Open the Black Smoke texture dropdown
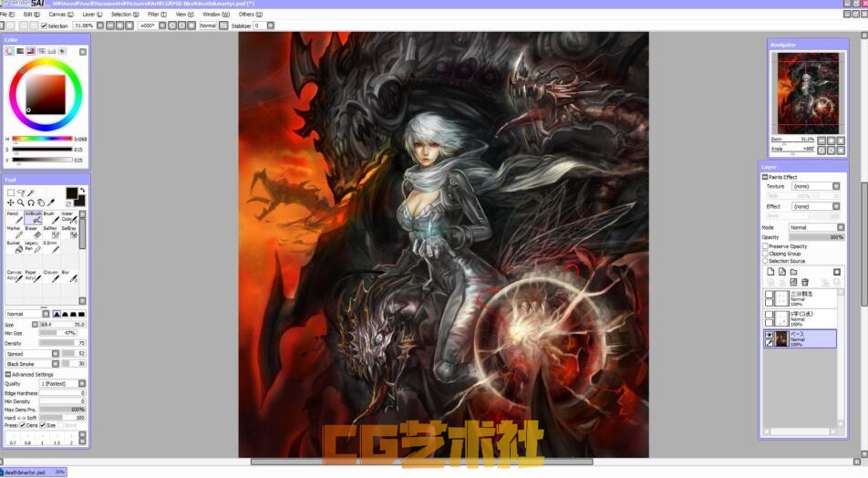The width and height of the screenshot is (868, 478). coord(32,364)
